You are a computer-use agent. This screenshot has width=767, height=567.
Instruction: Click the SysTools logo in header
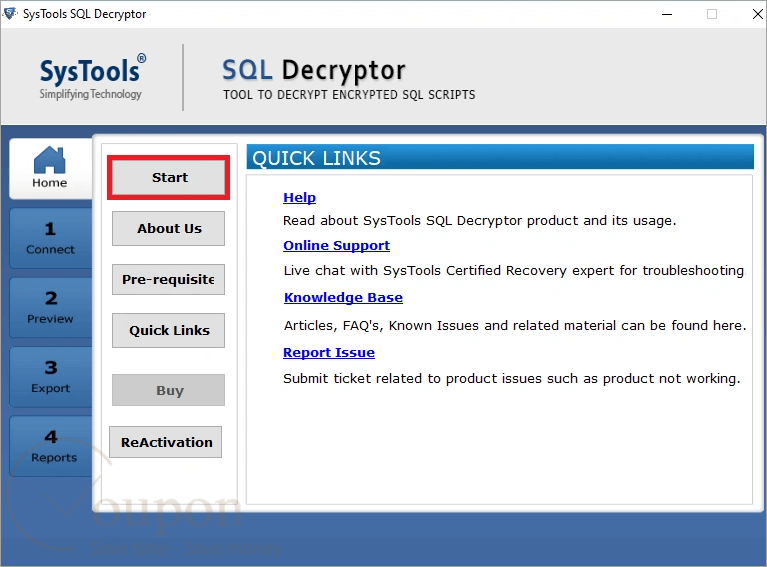(x=92, y=77)
